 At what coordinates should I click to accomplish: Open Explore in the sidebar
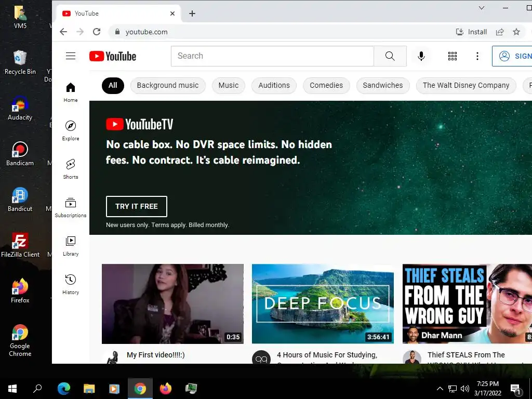pos(71,130)
